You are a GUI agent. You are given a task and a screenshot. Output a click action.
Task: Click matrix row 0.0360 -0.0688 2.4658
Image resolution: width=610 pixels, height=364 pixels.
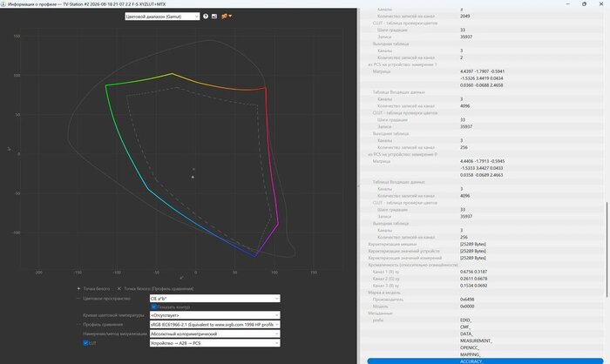tap(481, 85)
